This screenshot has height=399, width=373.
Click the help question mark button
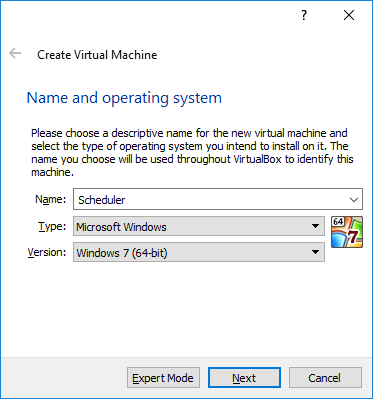coord(304,15)
